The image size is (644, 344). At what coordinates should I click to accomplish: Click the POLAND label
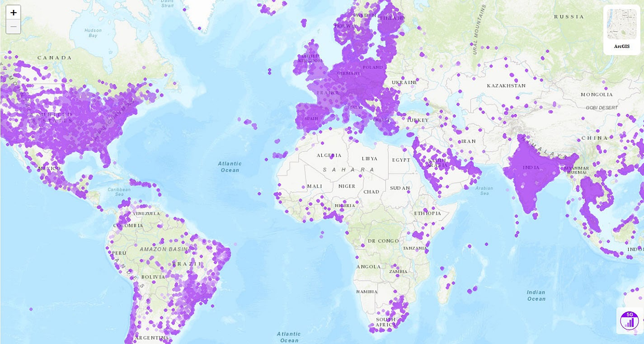pos(372,67)
